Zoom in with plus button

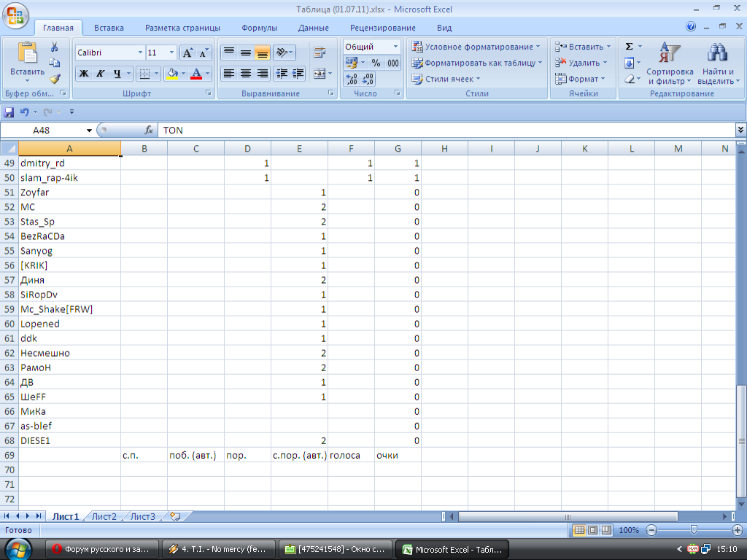pos(737,530)
